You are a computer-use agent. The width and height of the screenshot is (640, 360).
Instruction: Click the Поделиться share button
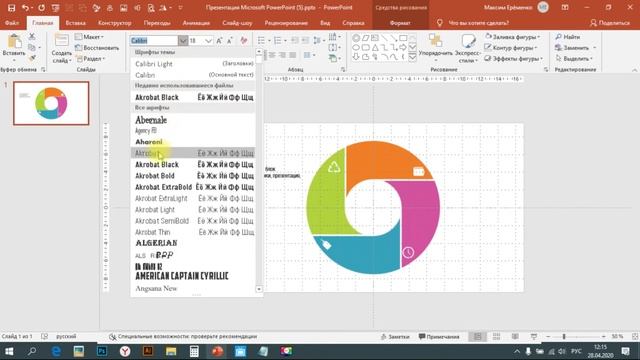coord(610,23)
